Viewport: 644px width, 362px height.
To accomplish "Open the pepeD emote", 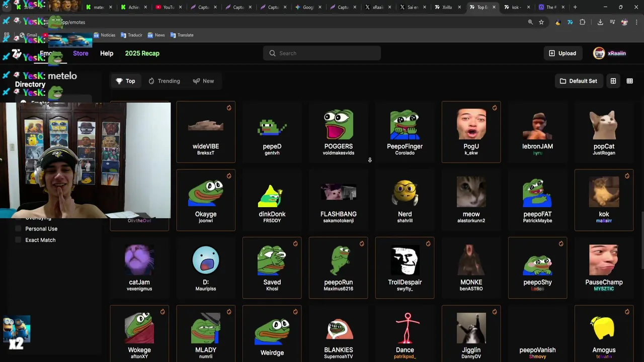I will [x=272, y=132].
